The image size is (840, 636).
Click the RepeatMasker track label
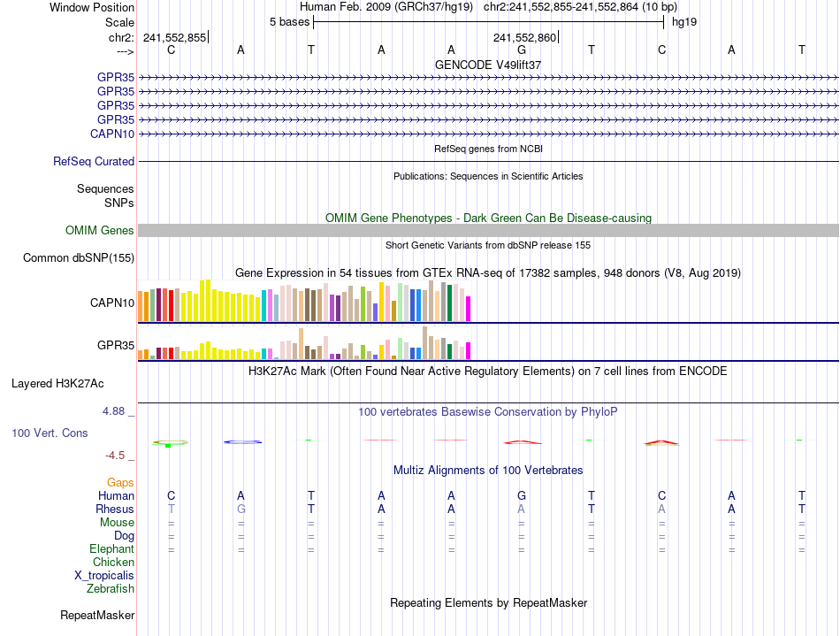[97, 615]
